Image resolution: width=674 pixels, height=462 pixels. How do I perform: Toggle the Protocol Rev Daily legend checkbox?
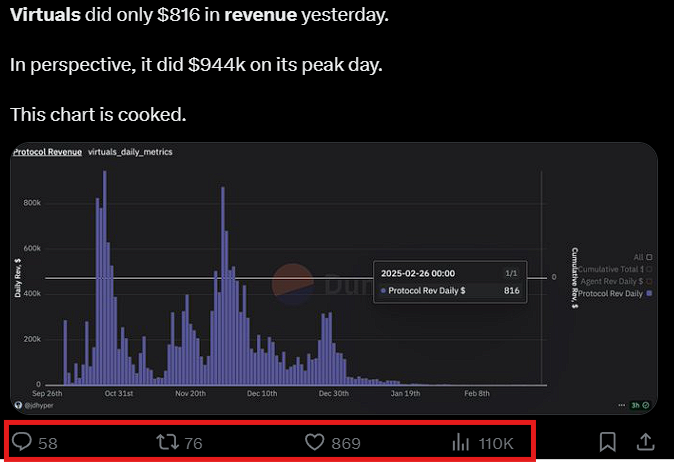click(649, 293)
